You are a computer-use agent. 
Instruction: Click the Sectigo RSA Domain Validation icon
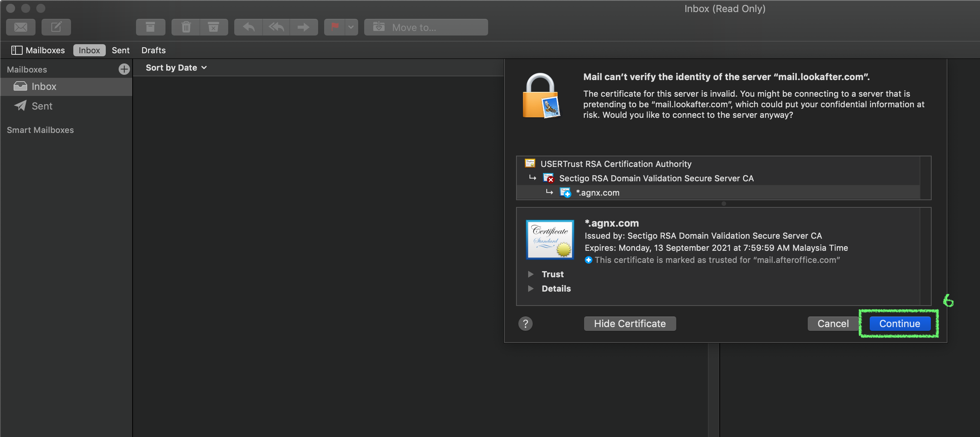[549, 178]
